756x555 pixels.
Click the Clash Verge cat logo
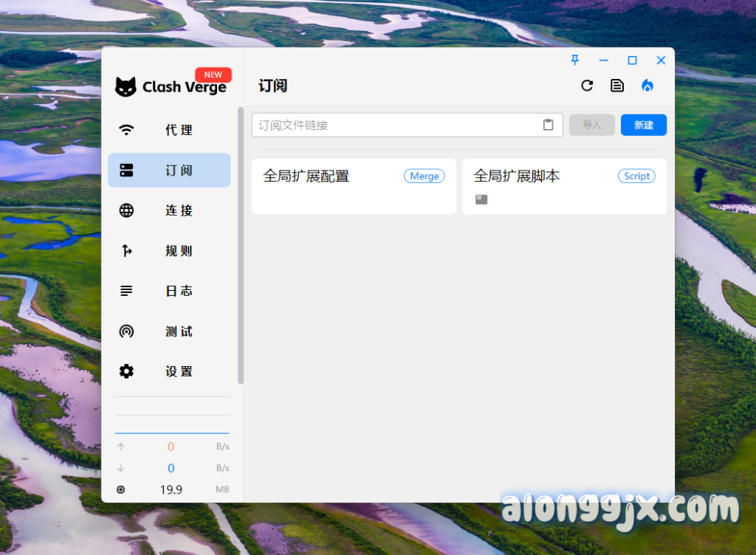pyautogui.click(x=126, y=87)
